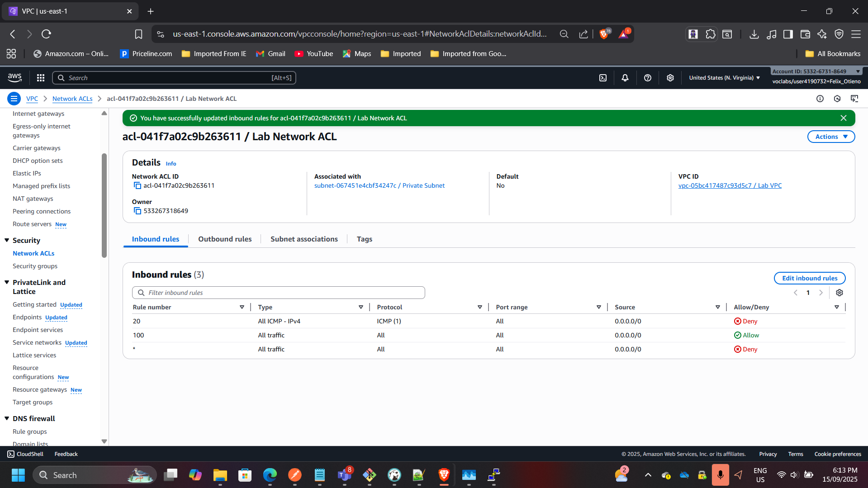Viewport: 868px width, 488px height.
Task: Open inbound rules table preferences gear
Action: (x=840, y=293)
